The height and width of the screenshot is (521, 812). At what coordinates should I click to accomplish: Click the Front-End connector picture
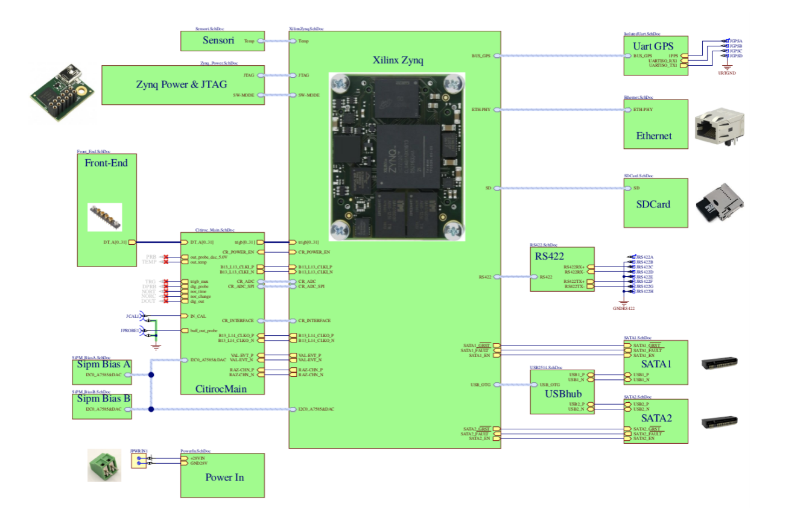tap(104, 217)
